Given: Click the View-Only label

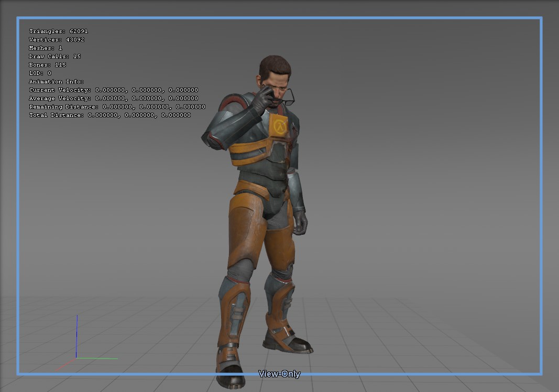Looking at the screenshot, I should pos(280,374).
